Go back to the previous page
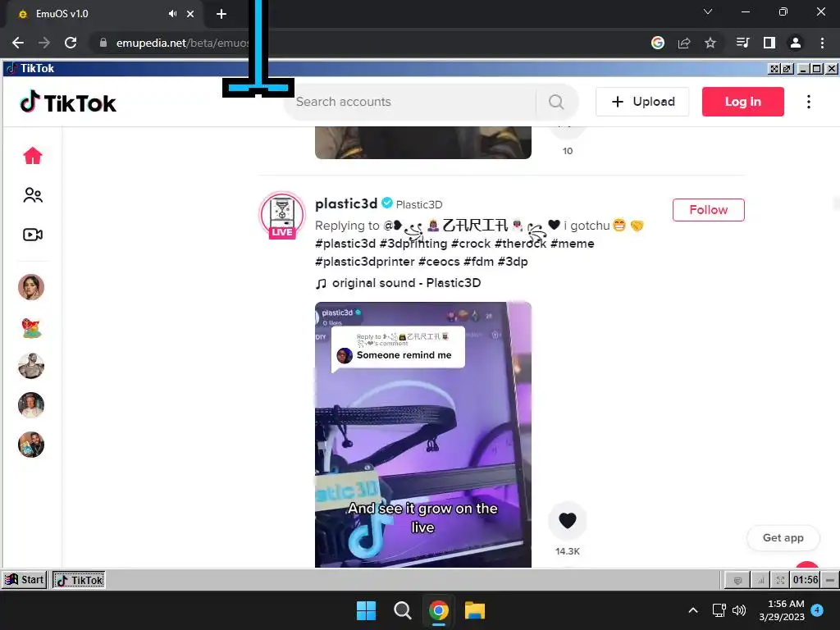This screenshot has width=840, height=630. 18,43
